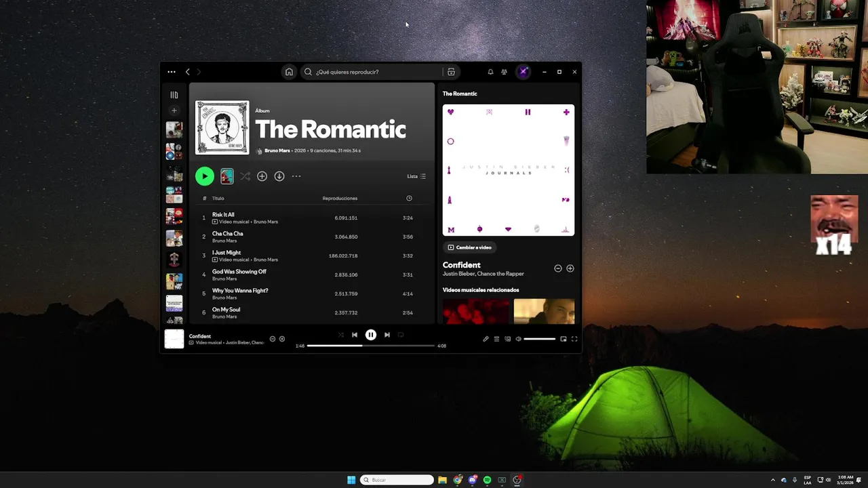Viewport: 868px width, 488px height.
Task: Open Confident song title in right panel
Action: tap(462, 265)
